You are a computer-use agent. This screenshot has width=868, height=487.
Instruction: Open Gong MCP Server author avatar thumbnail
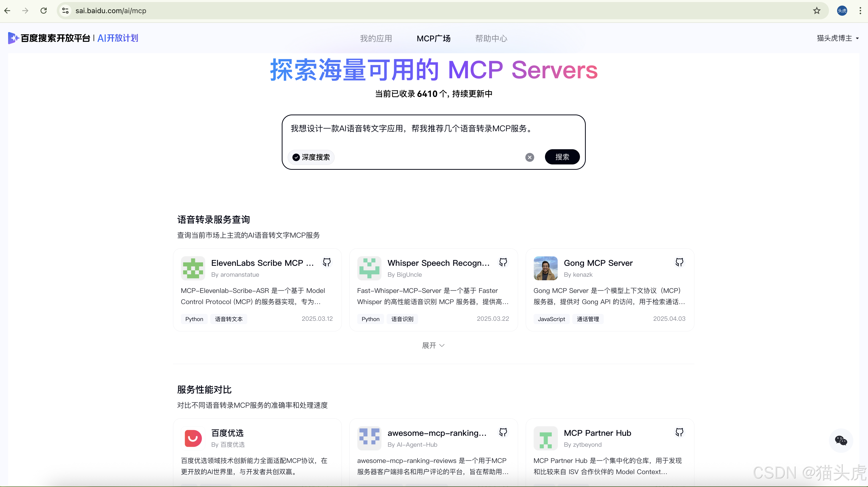(x=545, y=268)
